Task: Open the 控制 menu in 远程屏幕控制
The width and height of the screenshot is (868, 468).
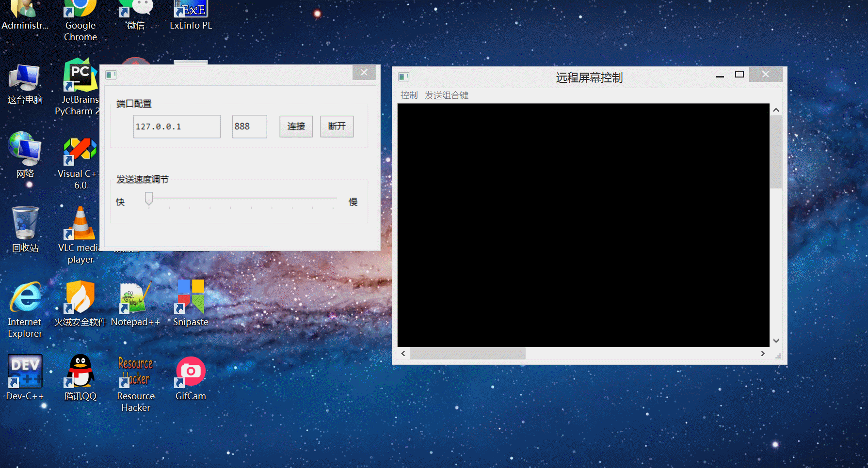Action: pyautogui.click(x=409, y=95)
